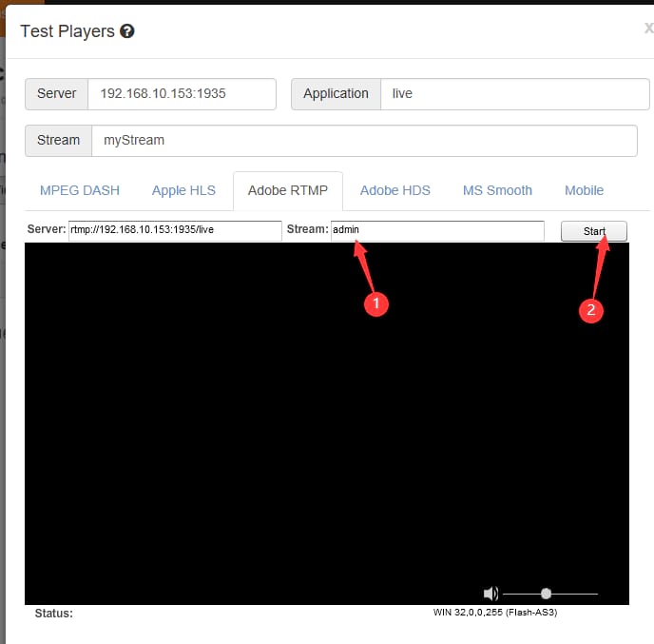The width and height of the screenshot is (654, 644).
Task: Select the Adobe RTMP tab
Action: 287,190
